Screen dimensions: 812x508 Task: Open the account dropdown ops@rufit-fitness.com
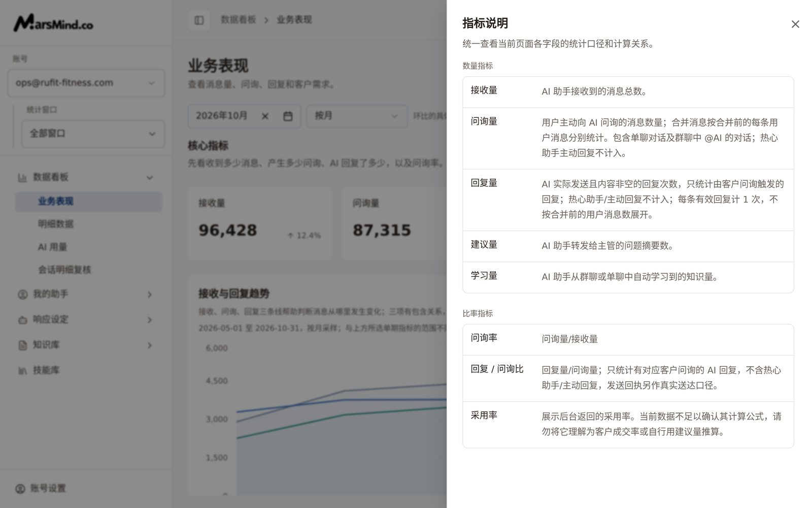86,83
